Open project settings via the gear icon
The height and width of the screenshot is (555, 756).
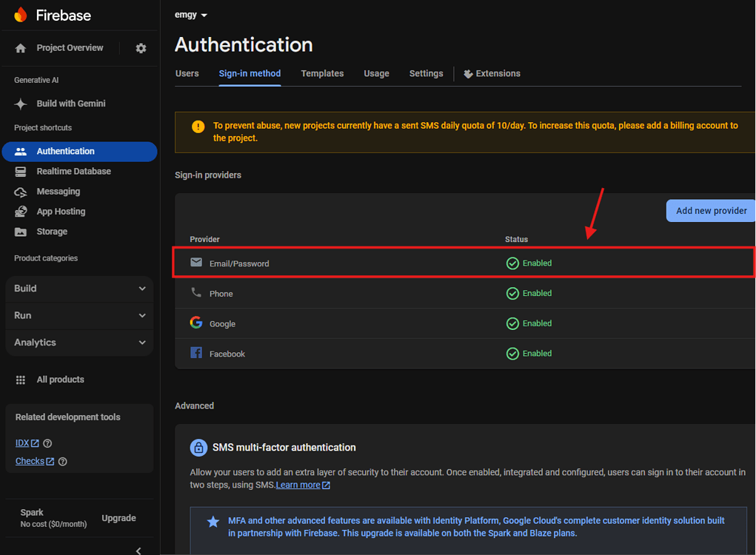coord(141,47)
